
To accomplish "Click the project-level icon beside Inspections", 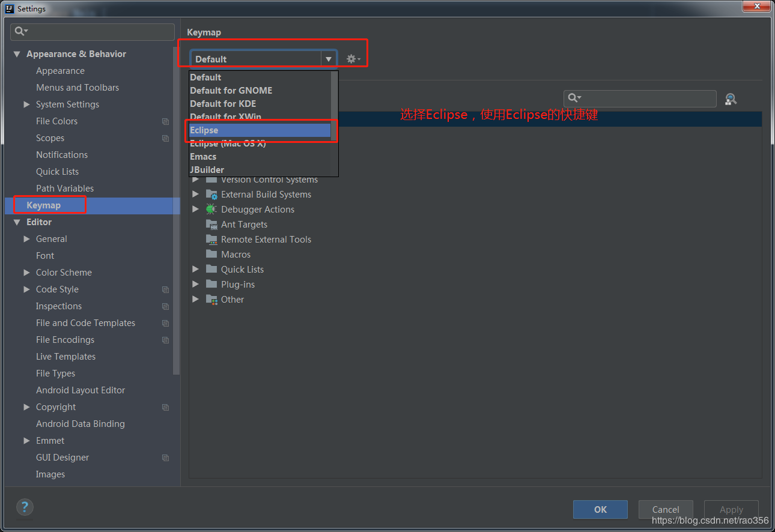I will [166, 306].
